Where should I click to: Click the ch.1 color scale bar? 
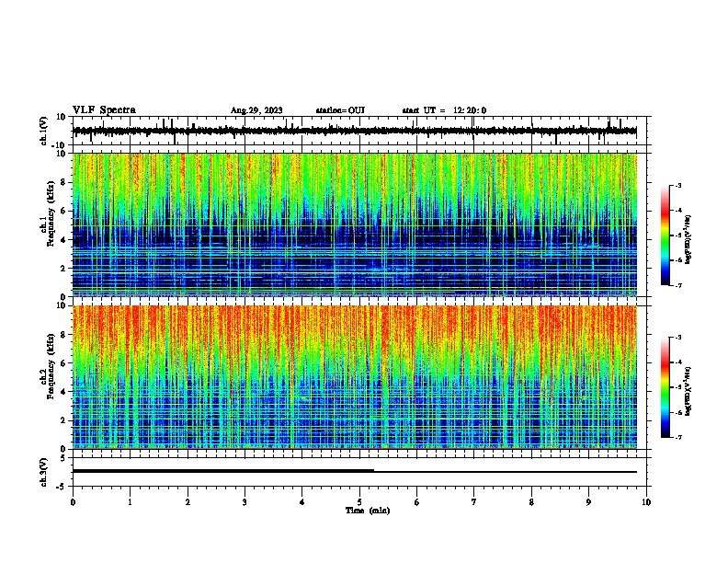pyautogui.click(x=665, y=236)
